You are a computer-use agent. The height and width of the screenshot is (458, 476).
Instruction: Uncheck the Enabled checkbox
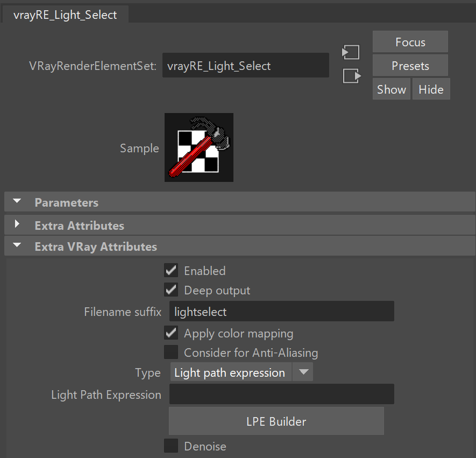click(x=171, y=270)
